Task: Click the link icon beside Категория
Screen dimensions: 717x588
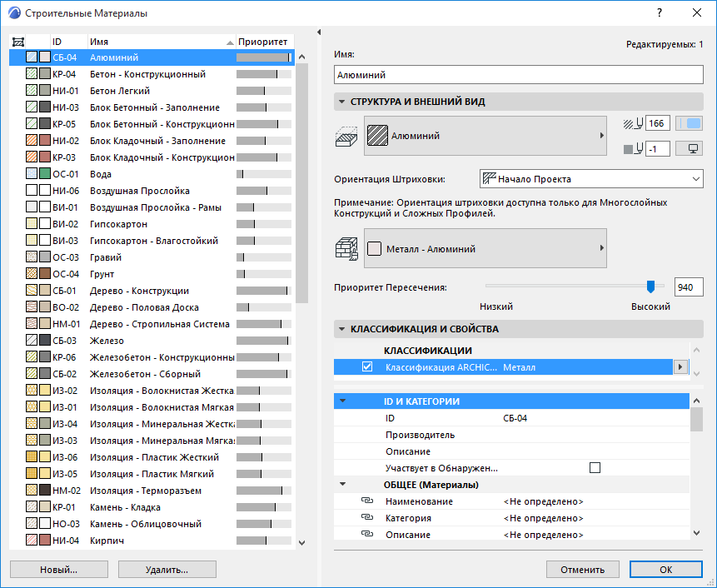Action: click(367, 517)
